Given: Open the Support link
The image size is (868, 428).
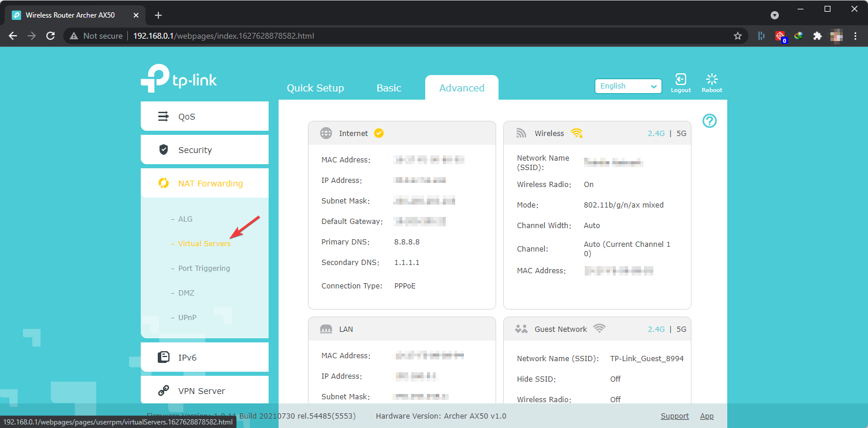Looking at the screenshot, I should click(x=675, y=416).
